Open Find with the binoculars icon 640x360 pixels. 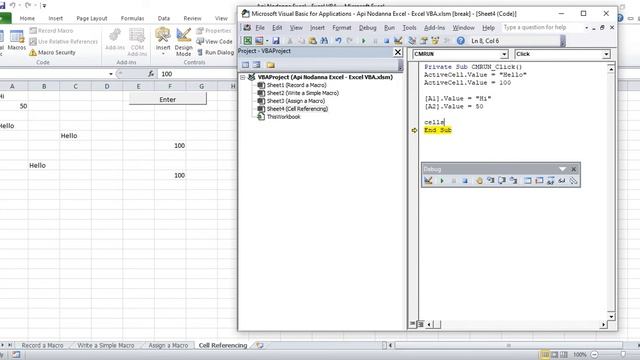point(324,40)
